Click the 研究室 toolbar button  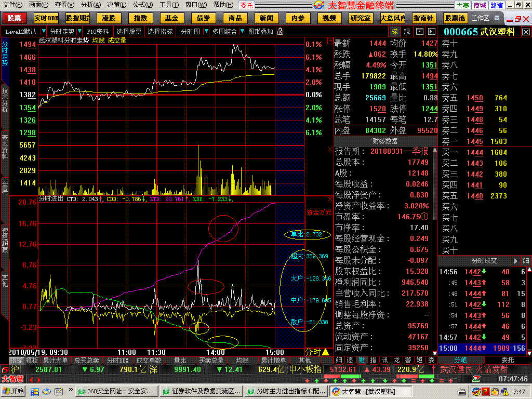pos(361,18)
